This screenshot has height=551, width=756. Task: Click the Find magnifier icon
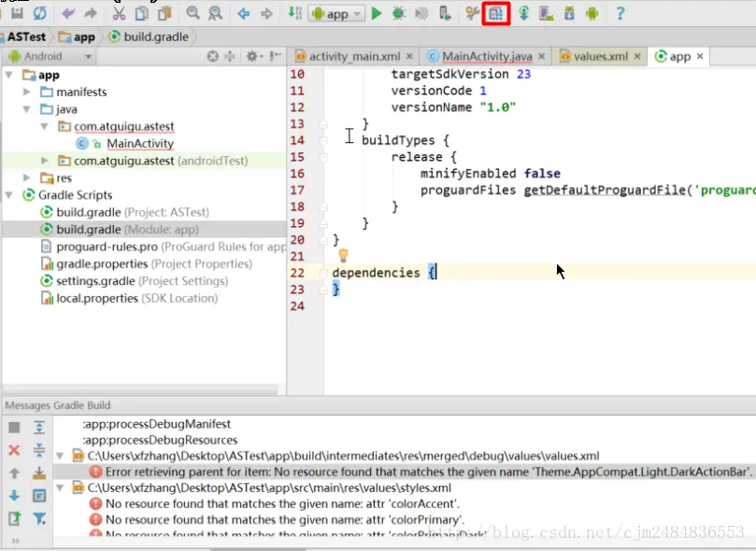pyautogui.click(x=193, y=13)
